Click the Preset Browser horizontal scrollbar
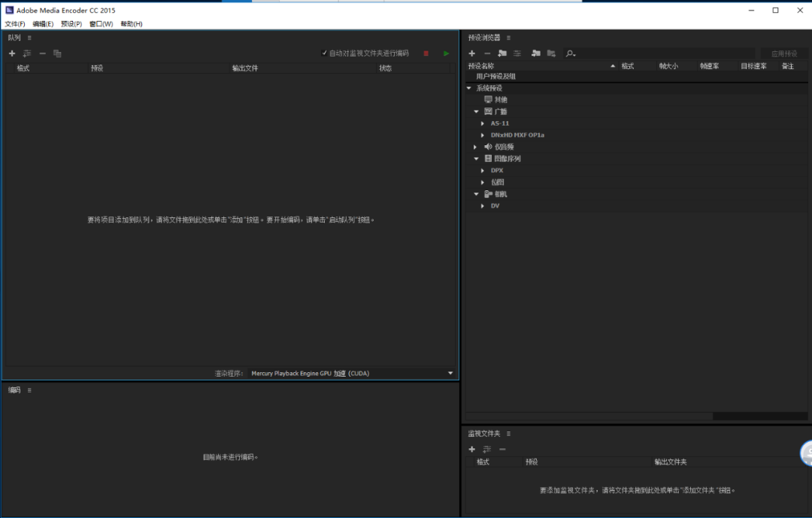Screen dimensions: 812x518 point(589,416)
